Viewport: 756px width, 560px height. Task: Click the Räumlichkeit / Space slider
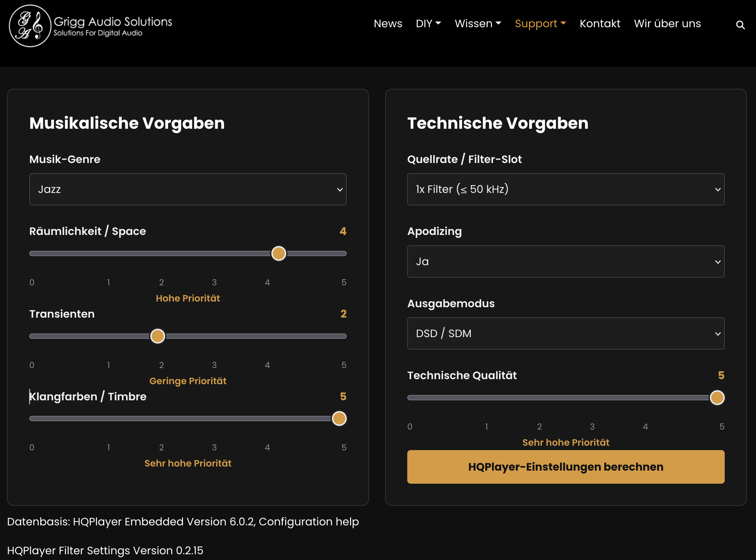point(188,253)
